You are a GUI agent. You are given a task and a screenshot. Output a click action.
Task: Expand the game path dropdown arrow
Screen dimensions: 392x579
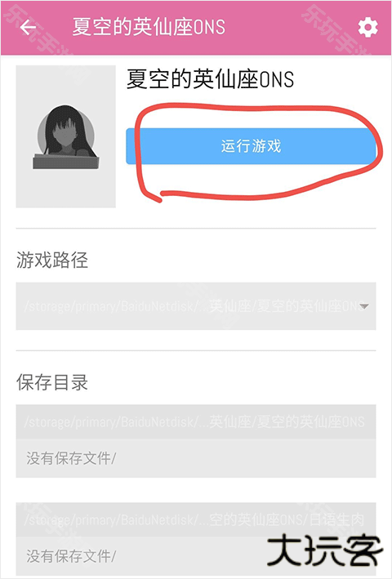[x=364, y=306]
